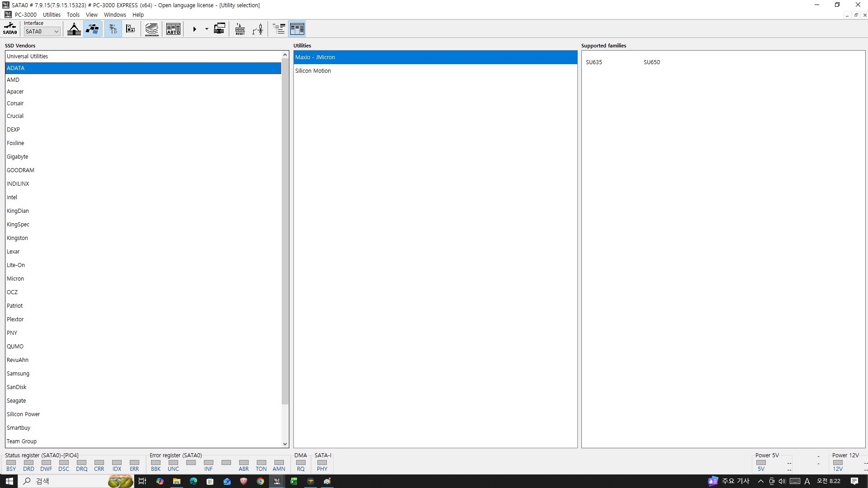The width and height of the screenshot is (868, 488).
Task: Toggle the drive ID toolbar button
Action: click(113, 29)
